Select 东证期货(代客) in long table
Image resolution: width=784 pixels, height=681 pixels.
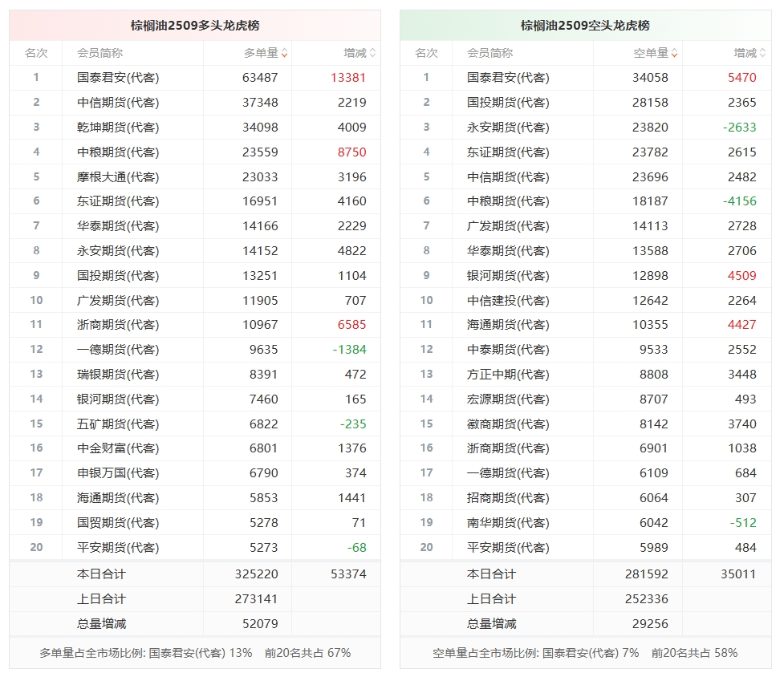pos(118,201)
